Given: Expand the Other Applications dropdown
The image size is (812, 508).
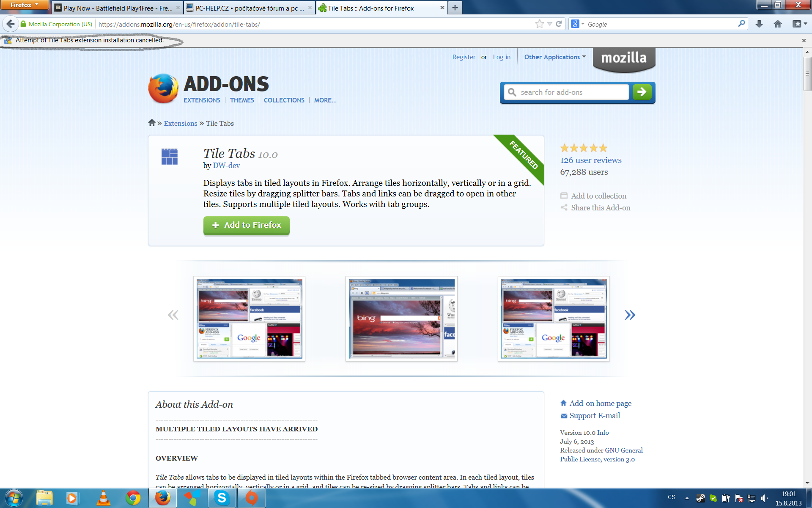Looking at the screenshot, I should coord(555,57).
